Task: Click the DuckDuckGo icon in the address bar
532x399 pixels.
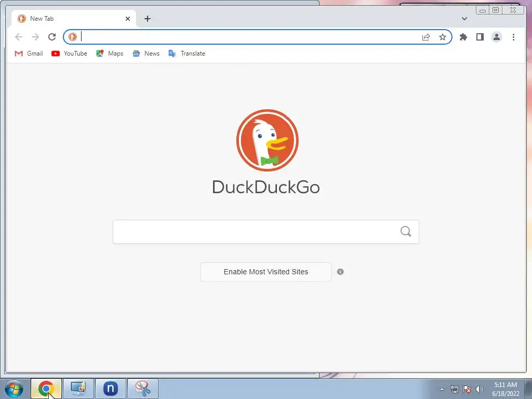Action: click(73, 37)
